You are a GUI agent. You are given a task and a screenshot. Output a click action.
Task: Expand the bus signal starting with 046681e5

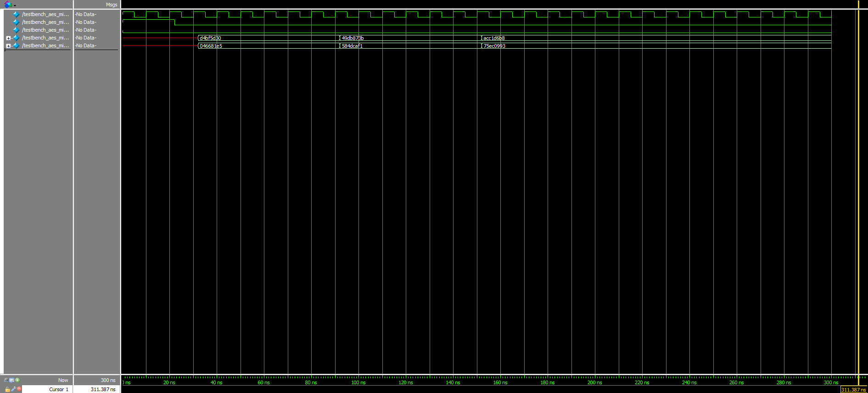tap(8, 46)
